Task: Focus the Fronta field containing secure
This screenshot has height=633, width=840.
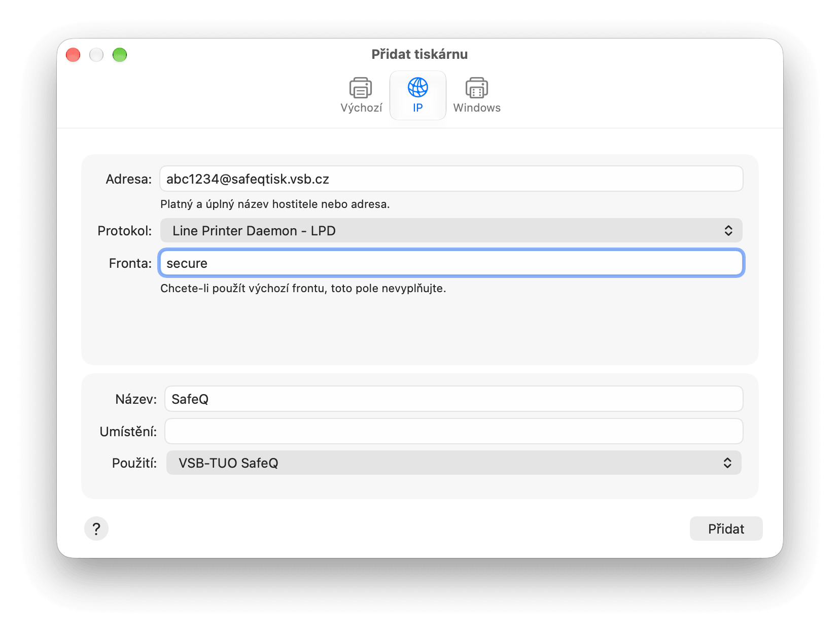Action: [x=451, y=263]
